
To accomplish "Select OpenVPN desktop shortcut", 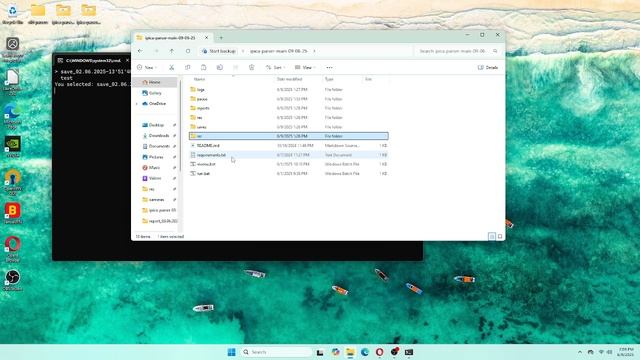I will tap(12, 182).
